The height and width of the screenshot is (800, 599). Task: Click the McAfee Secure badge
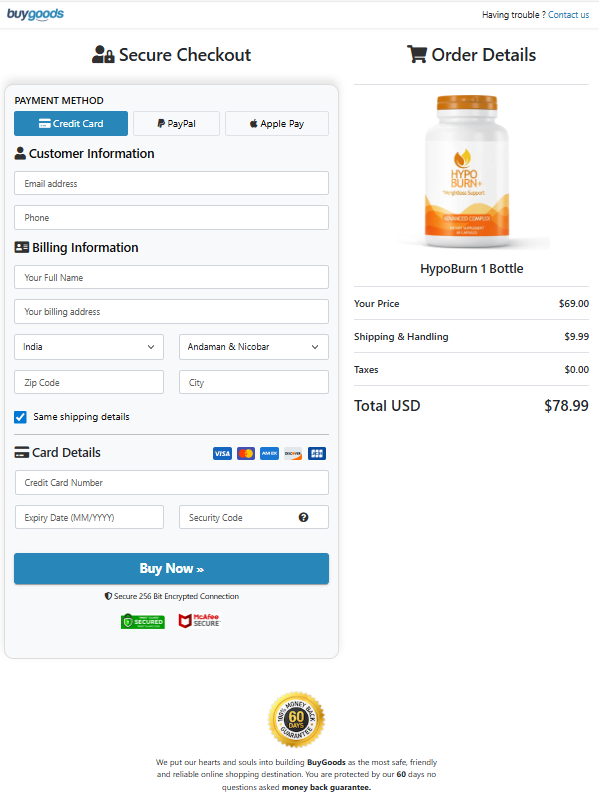(x=198, y=620)
